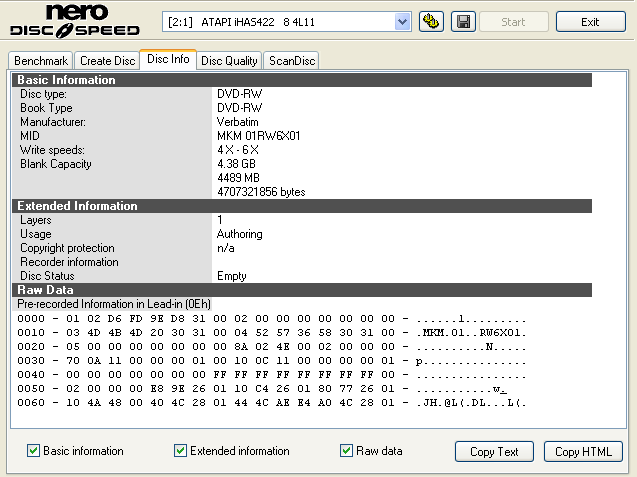Screen dimensions: 637x477
Task: Click the 4489 MB capacity value
Action: coord(238,178)
